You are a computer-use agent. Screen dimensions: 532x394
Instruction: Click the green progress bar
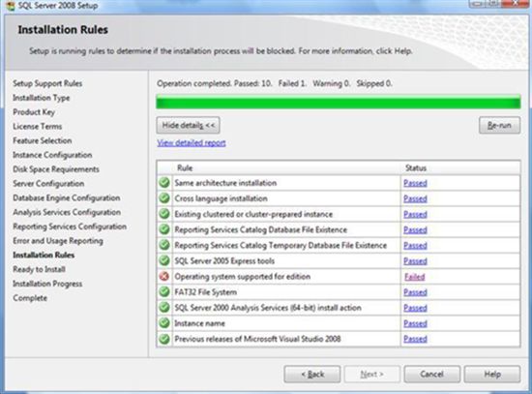338,102
